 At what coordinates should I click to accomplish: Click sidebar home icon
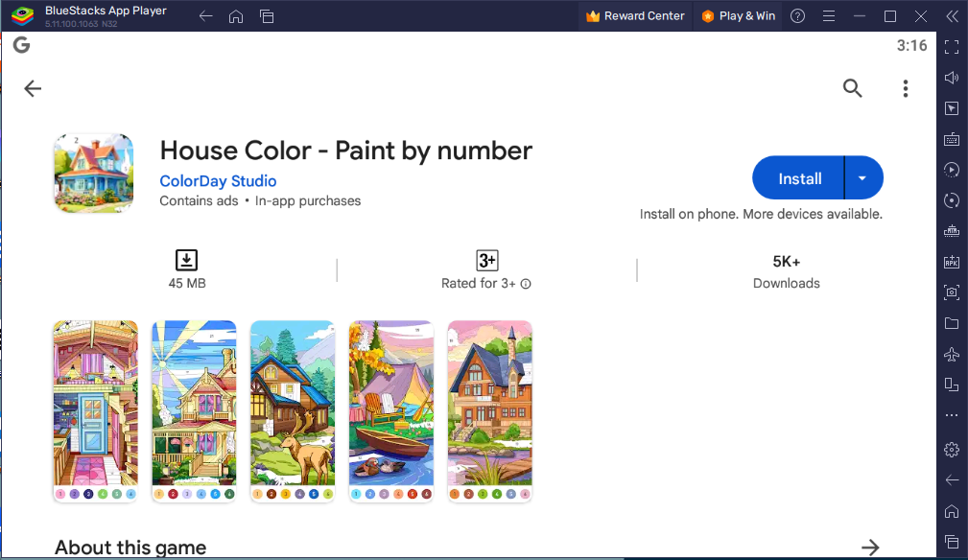(952, 511)
